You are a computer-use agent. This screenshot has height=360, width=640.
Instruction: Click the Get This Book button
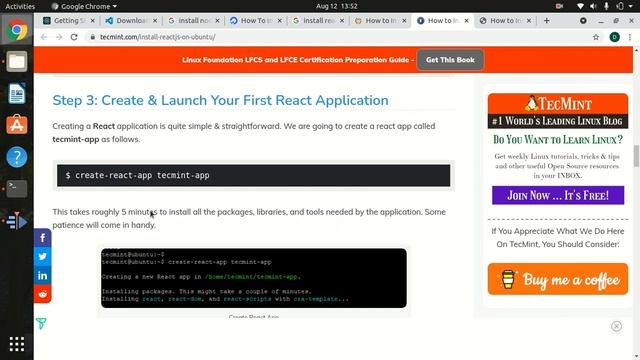[450, 60]
